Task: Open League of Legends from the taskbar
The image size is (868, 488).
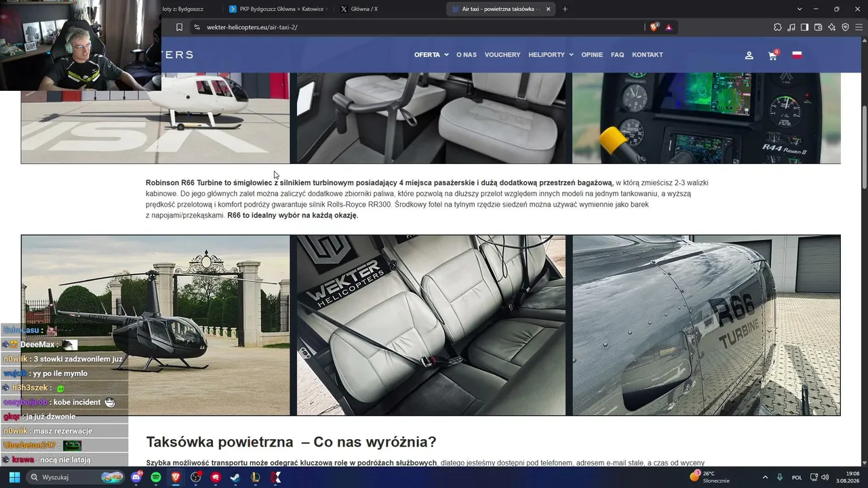Action: (256, 477)
